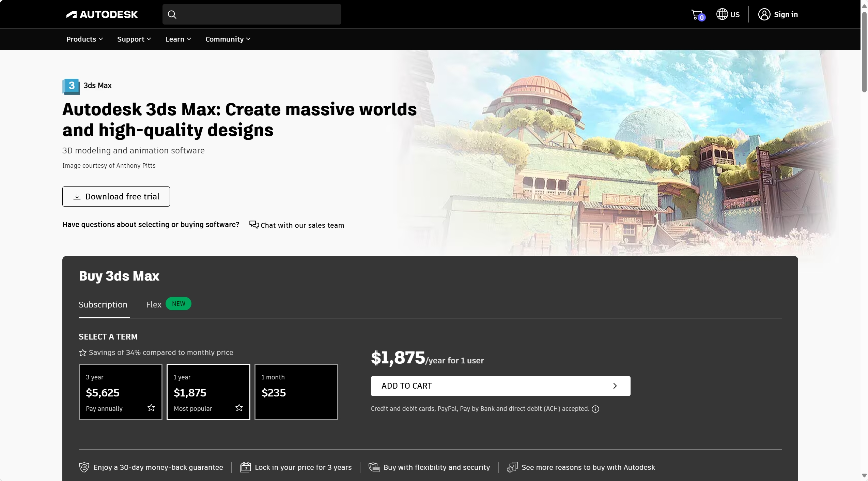Expand the Support menu
The image size is (868, 481).
click(134, 39)
